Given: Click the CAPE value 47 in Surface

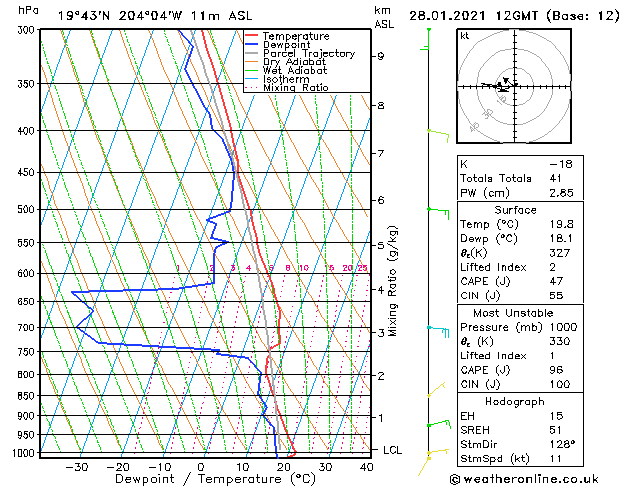Looking at the screenshot, I should click(556, 281).
